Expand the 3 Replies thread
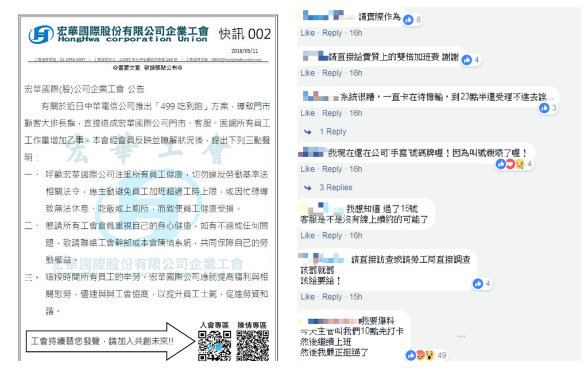Viewport: 588px width, 368px height. click(335, 188)
